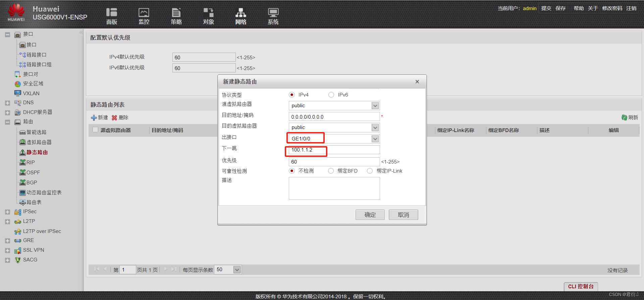The image size is (644, 300).
Task: Click the Huawei logo
Action: pos(16,13)
